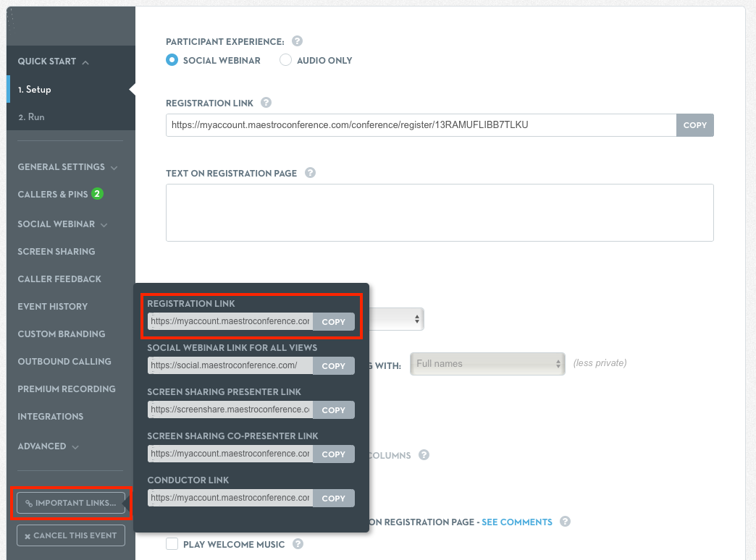Copy Screen Sharing Presenter link

pos(334,410)
